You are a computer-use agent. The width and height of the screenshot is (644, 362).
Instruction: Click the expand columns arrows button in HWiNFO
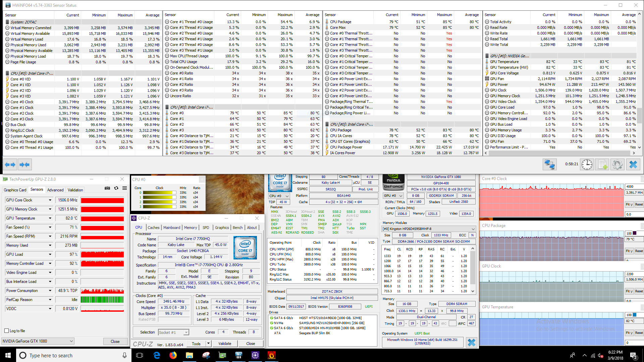(x=10, y=165)
